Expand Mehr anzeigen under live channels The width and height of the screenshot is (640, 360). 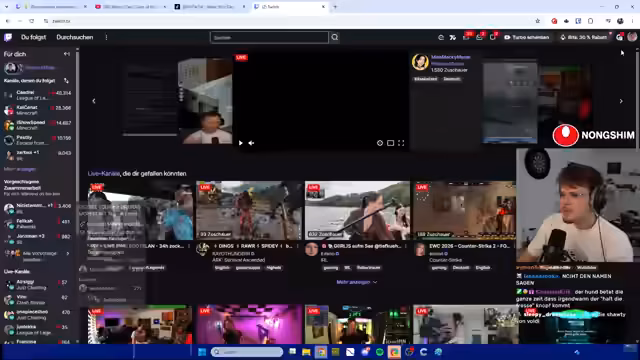pos(357,282)
